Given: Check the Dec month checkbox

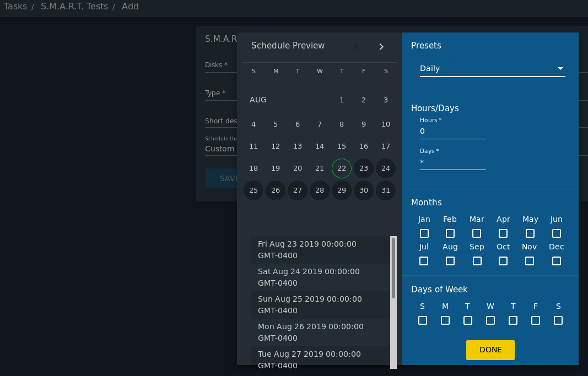Looking at the screenshot, I should pos(557,260).
